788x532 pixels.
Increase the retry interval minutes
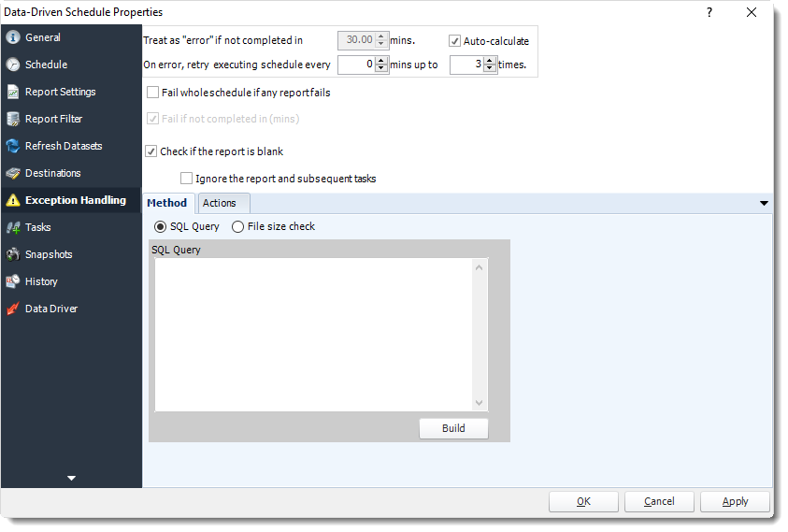(x=381, y=61)
